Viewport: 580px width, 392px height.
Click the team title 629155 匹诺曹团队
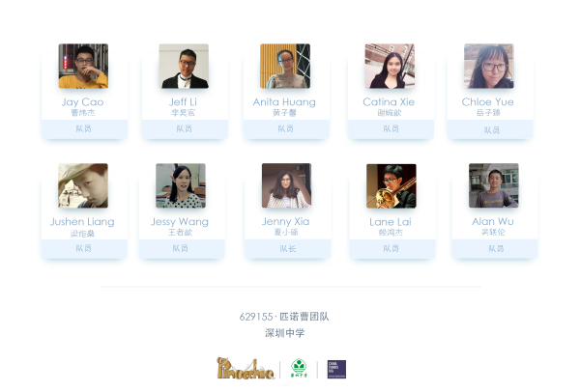click(284, 317)
